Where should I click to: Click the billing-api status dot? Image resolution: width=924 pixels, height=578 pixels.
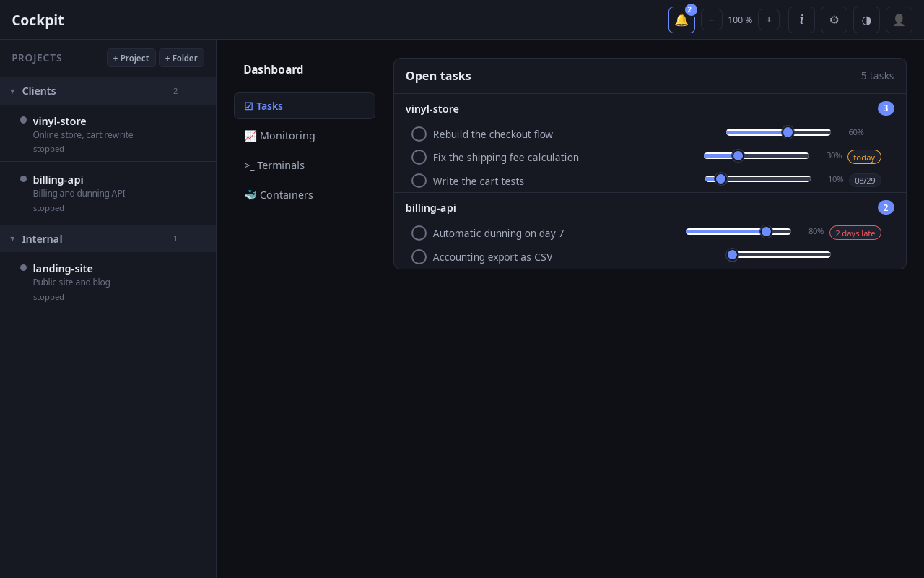(x=23, y=178)
